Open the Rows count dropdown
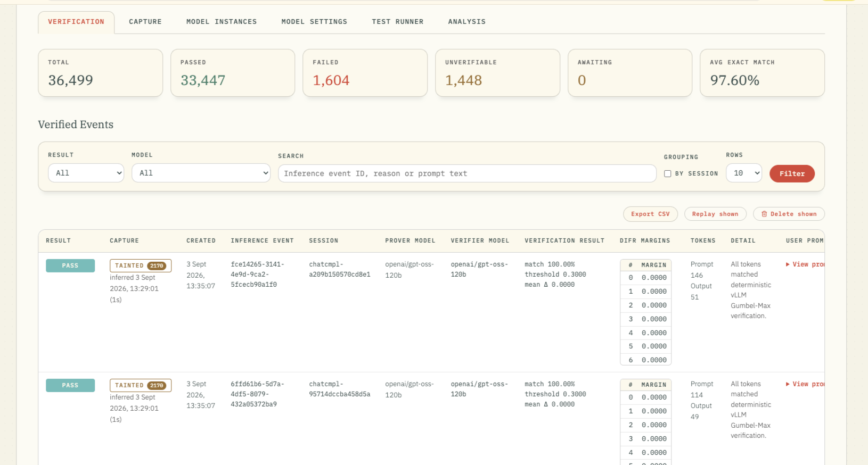This screenshot has width=868, height=465. coord(744,173)
